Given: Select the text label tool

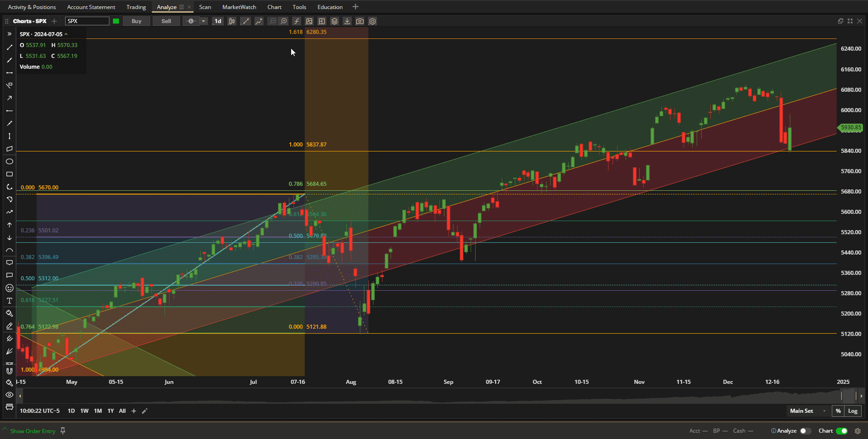Looking at the screenshot, I should [9, 301].
